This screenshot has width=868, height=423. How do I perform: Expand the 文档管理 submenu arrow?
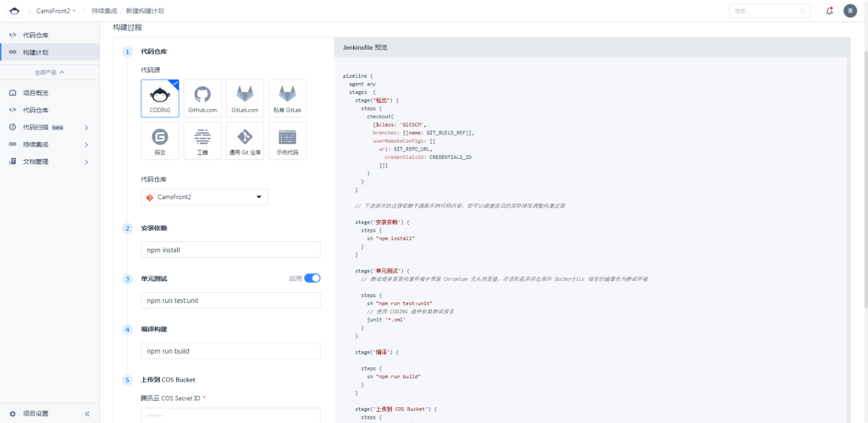[x=86, y=162]
